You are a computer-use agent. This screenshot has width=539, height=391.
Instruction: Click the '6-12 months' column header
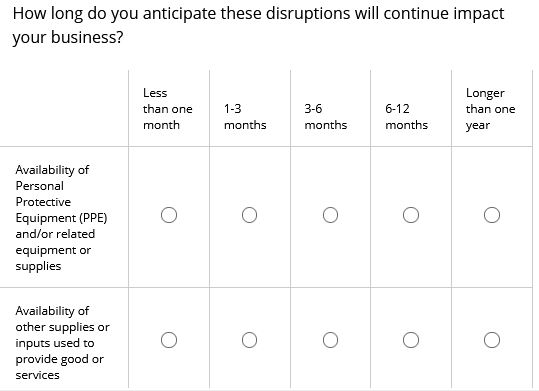click(407, 117)
